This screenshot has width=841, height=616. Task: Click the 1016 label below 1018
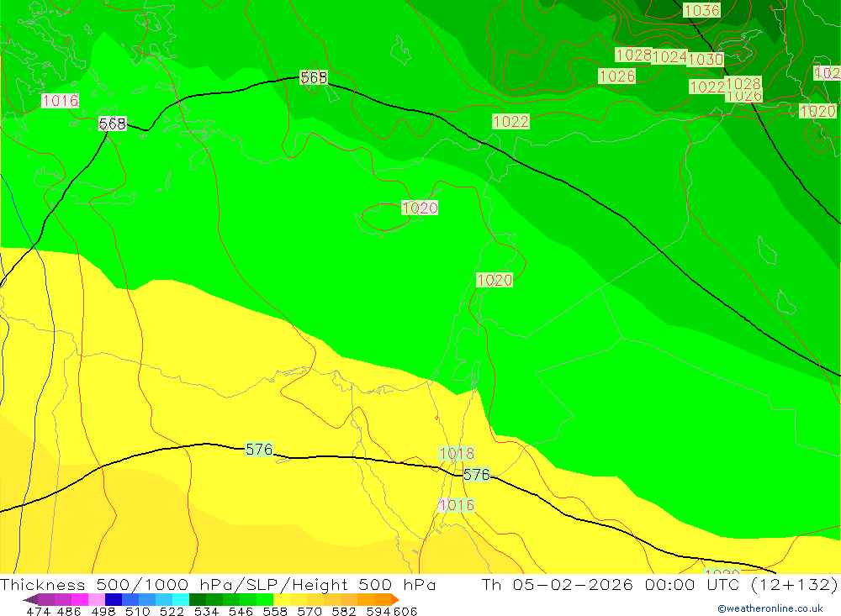tap(457, 505)
